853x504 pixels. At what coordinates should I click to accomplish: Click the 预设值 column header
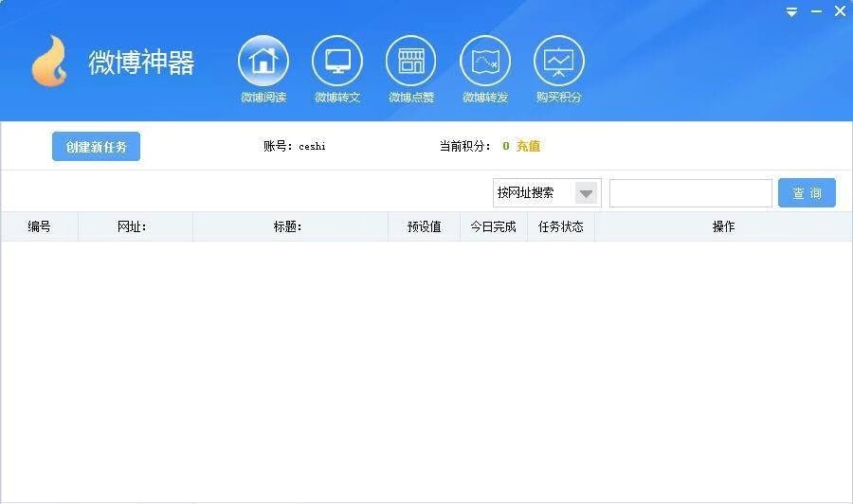coord(424,226)
